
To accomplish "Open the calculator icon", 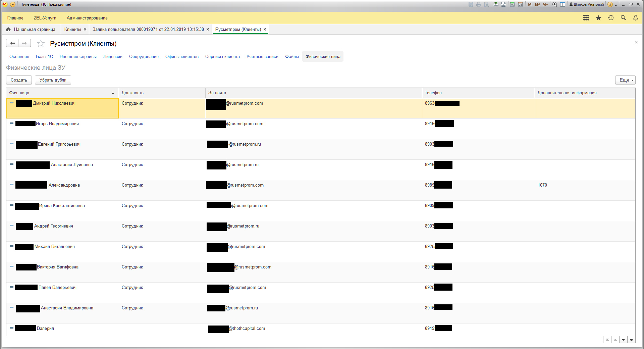I will [513, 4].
